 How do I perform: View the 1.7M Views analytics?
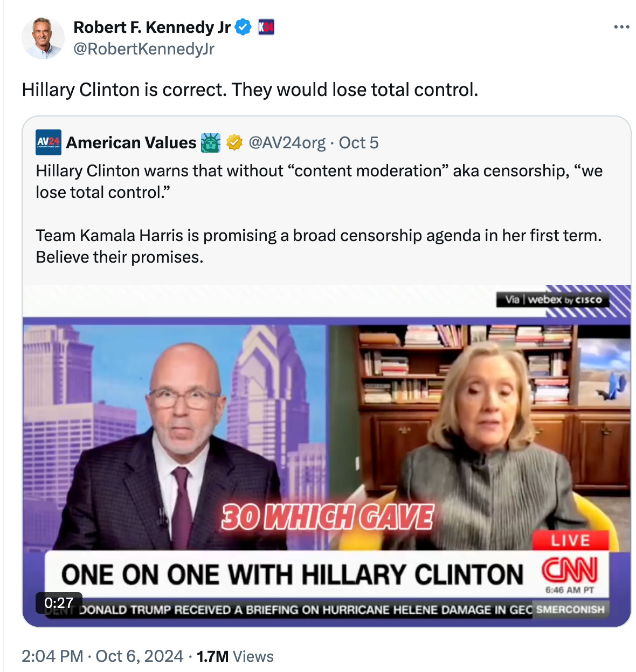pos(235,656)
